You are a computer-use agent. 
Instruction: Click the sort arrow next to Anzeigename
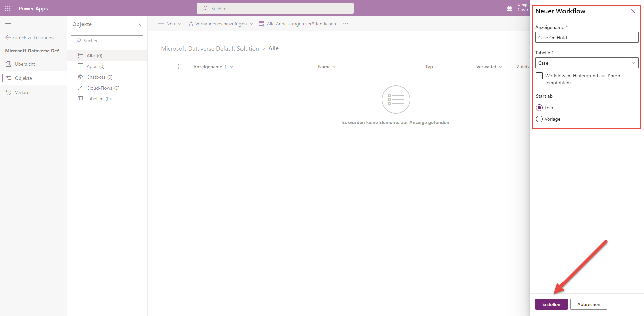pos(225,67)
